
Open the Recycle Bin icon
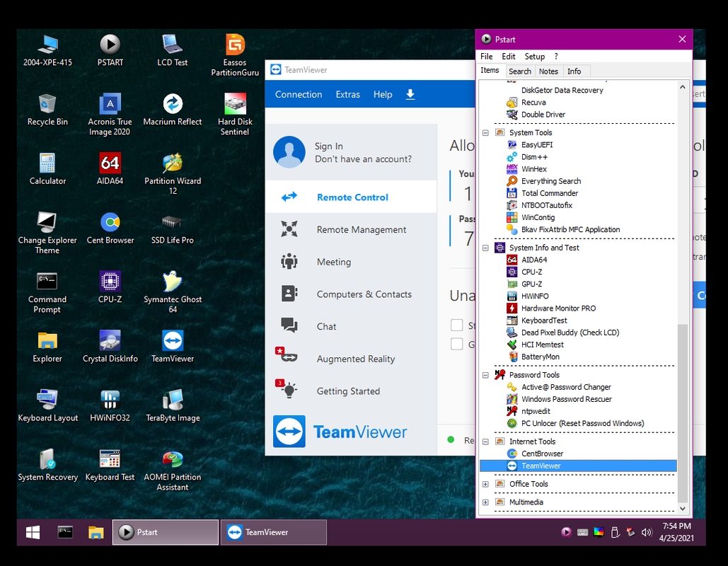[47, 110]
